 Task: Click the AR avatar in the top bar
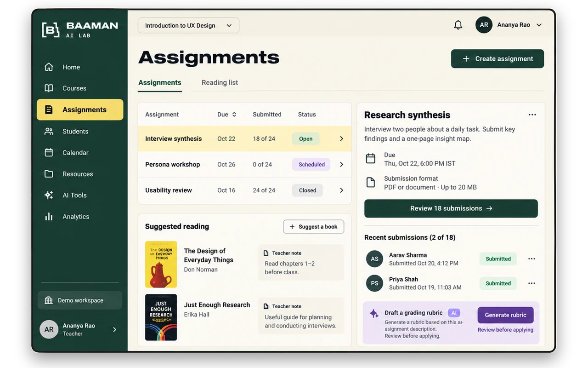point(484,25)
